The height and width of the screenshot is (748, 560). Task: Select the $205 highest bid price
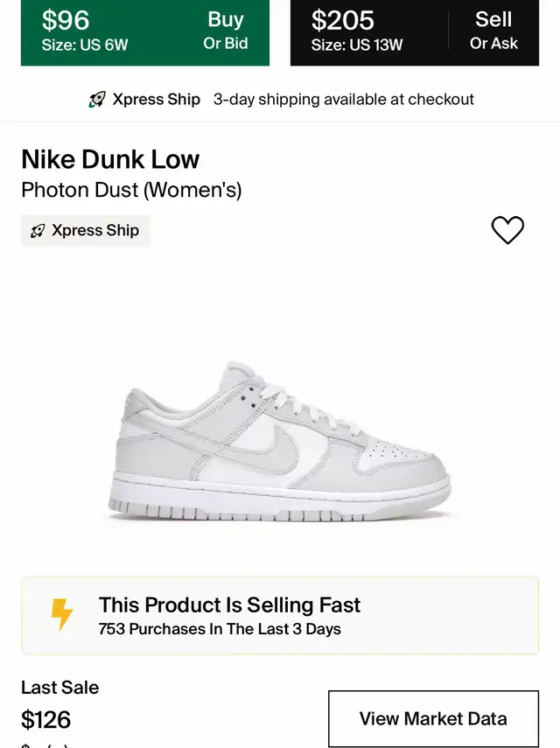[343, 19]
